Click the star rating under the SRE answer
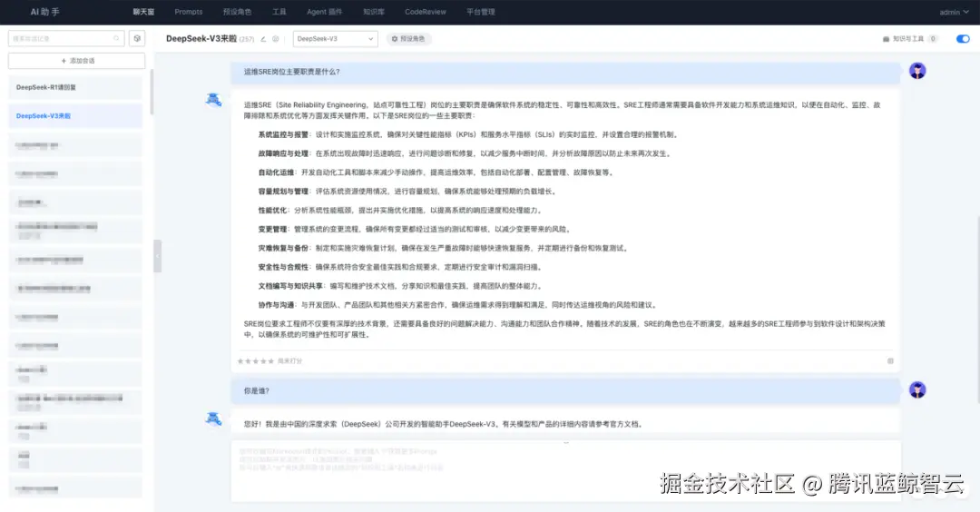This screenshot has height=512, width=980. (x=255, y=360)
